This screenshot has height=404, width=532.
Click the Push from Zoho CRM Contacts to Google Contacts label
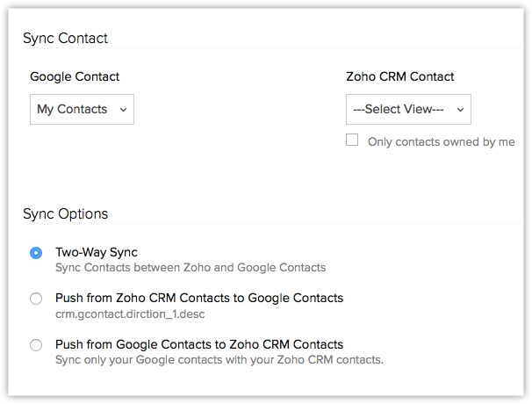198,298
